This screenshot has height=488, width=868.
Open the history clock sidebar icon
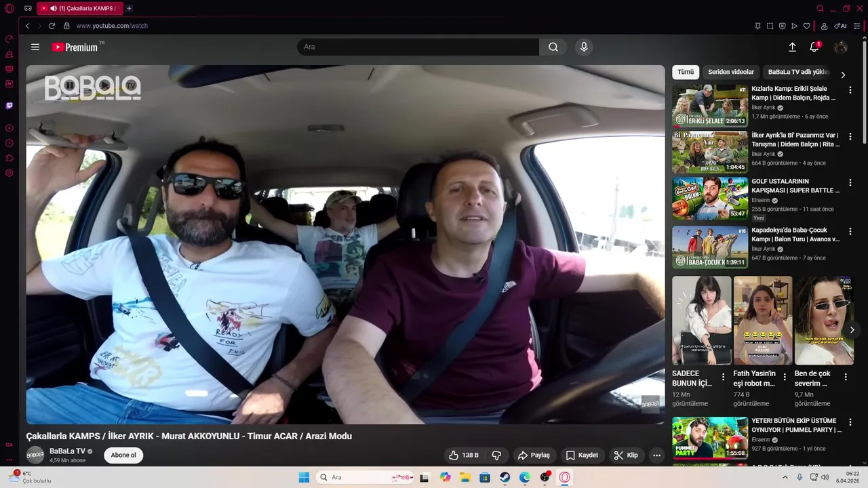(x=9, y=143)
